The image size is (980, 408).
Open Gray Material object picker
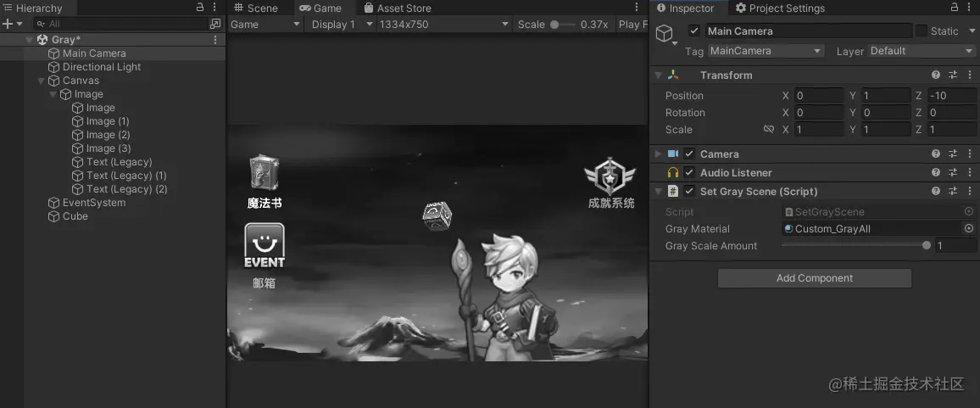click(969, 229)
